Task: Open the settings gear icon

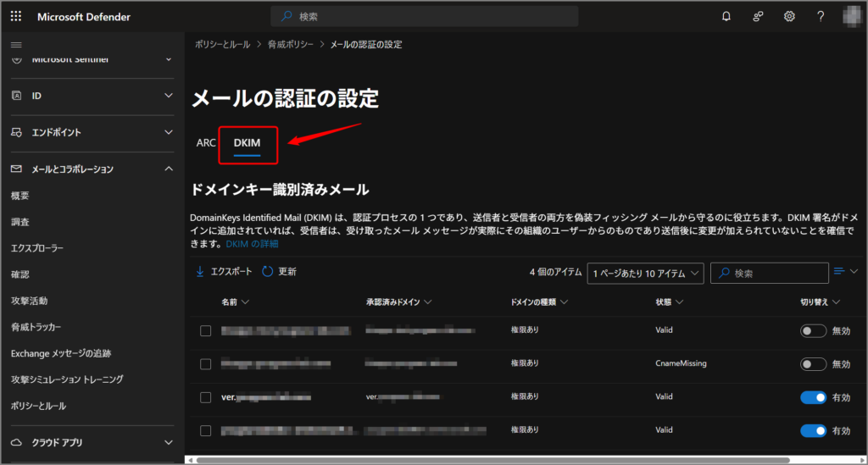Action: tap(789, 16)
